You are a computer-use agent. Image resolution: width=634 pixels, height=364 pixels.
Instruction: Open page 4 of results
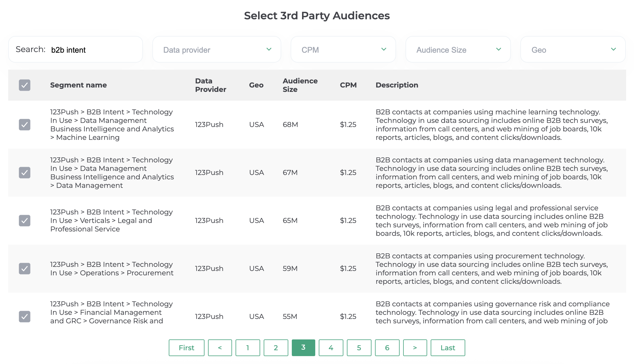(x=331, y=348)
